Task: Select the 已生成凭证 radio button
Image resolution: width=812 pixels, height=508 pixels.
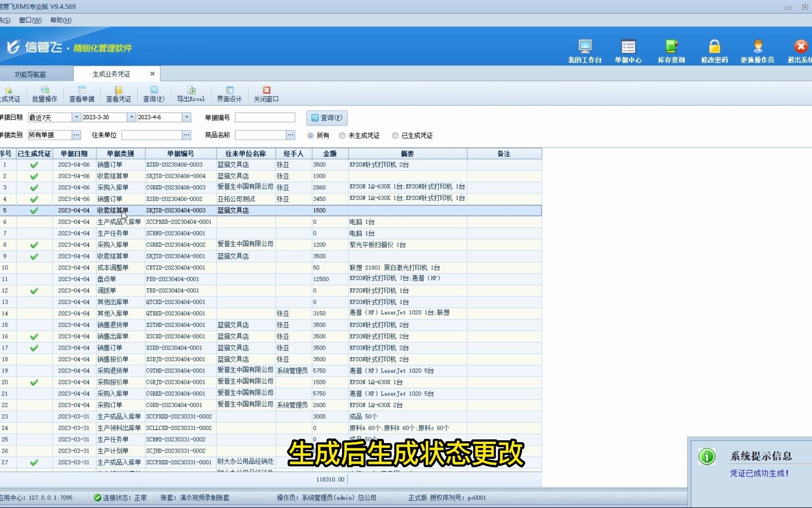Action: 395,135
